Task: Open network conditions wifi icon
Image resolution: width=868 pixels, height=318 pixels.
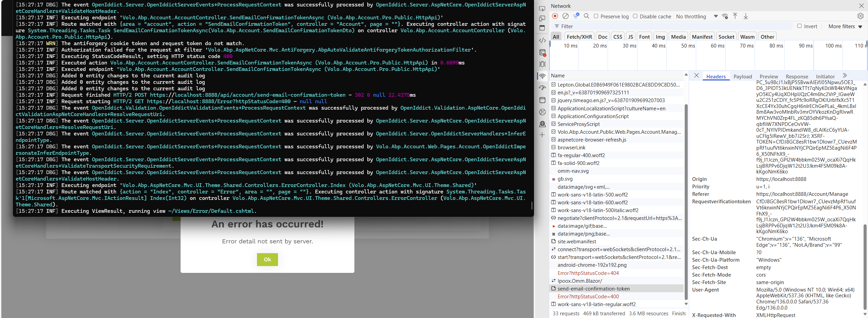Action: (725, 16)
